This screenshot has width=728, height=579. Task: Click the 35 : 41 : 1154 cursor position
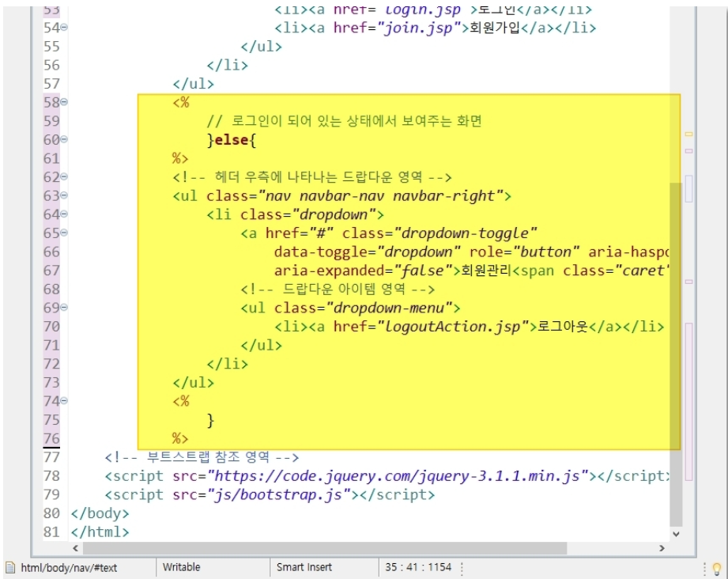[418, 567]
